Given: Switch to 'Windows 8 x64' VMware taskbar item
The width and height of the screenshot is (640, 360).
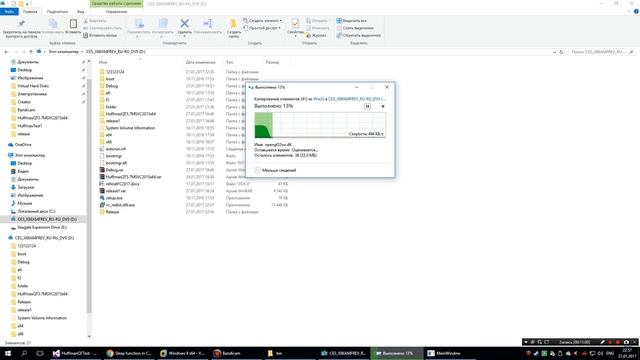Looking at the screenshot, I should tap(183, 353).
